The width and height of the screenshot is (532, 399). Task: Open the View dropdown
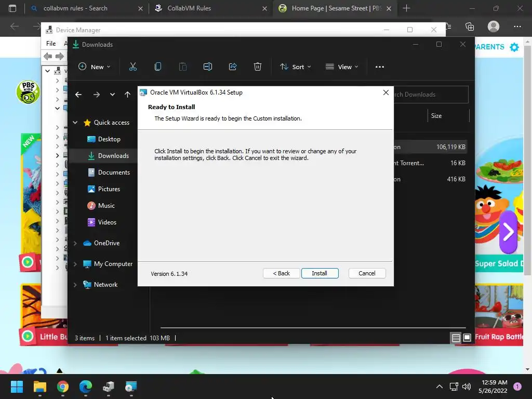click(x=342, y=67)
